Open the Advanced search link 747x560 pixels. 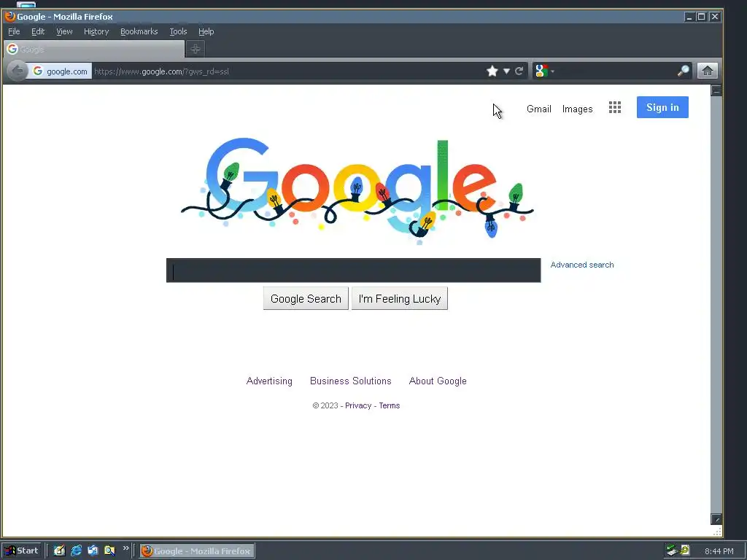tap(581, 265)
